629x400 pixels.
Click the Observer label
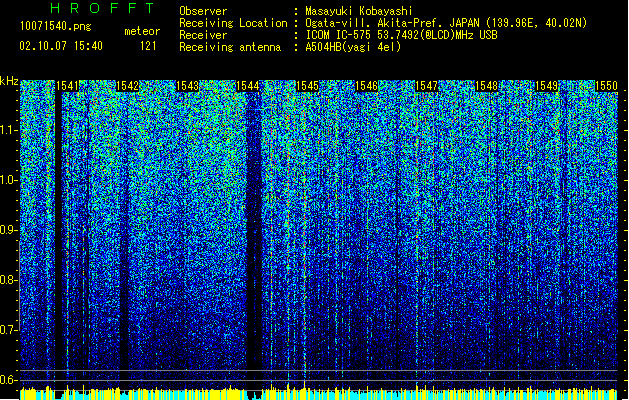203,11
